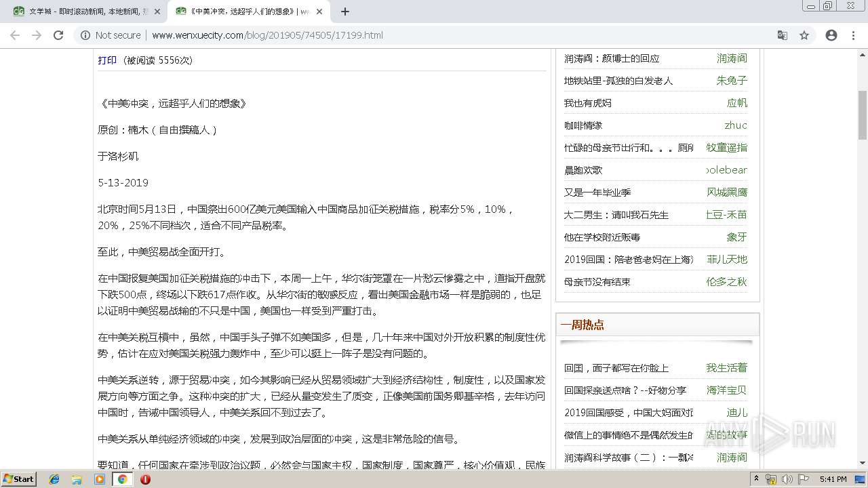Open 润涛阎科学故事(二) article
The image size is (868, 488).
click(x=629, y=457)
